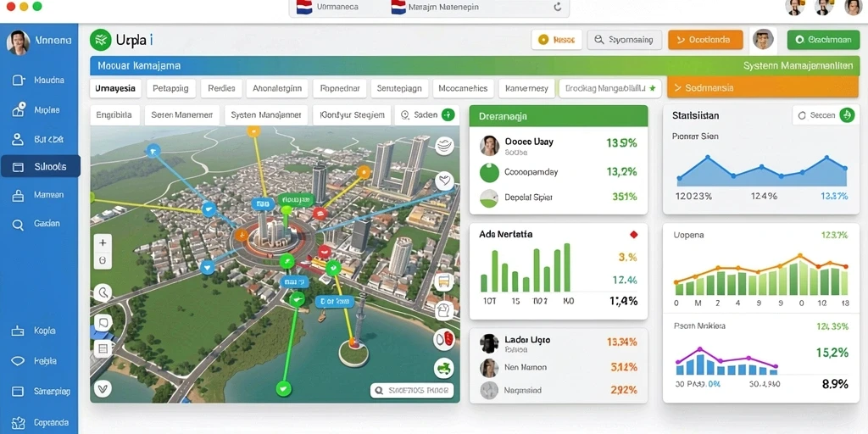868x434 pixels.
Task: Click the map search field at bottom
Action: click(x=412, y=390)
